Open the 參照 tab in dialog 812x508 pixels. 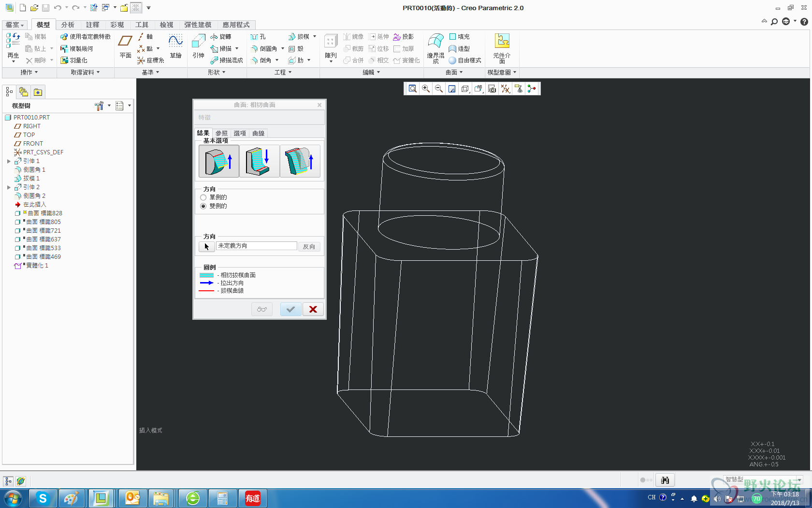tap(221, 134)
